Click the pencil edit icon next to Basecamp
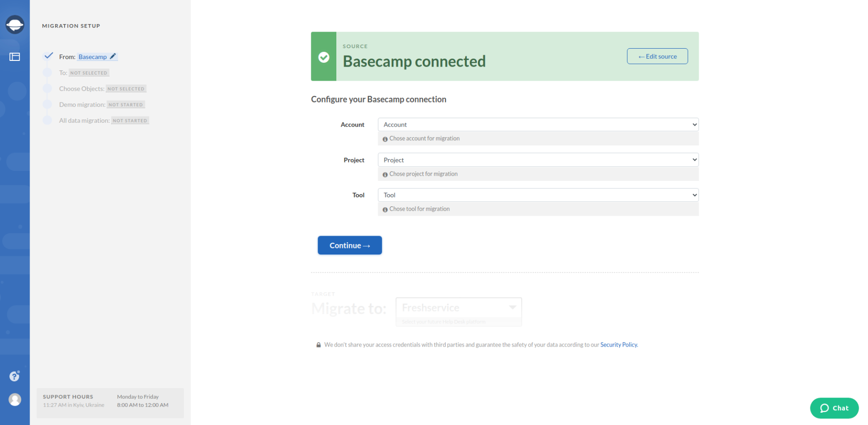 [113, 57]
